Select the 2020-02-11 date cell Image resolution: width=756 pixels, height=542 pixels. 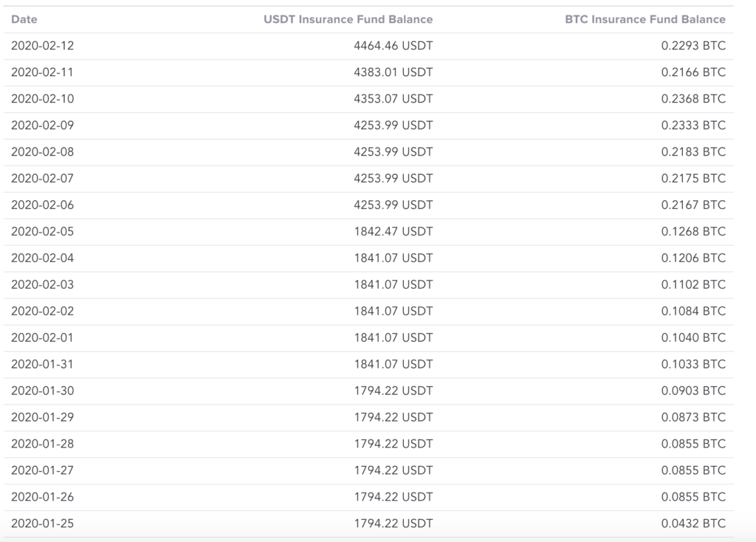coord(42,72)
